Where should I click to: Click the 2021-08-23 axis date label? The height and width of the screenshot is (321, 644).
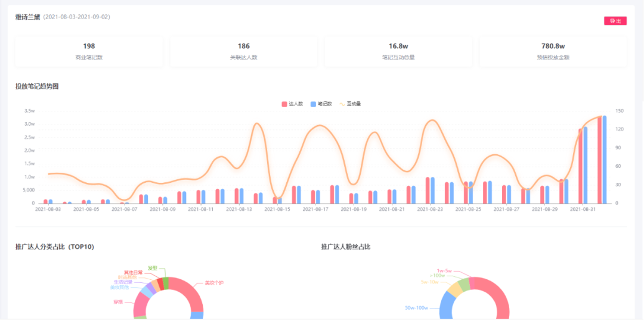tap(430, 209)
